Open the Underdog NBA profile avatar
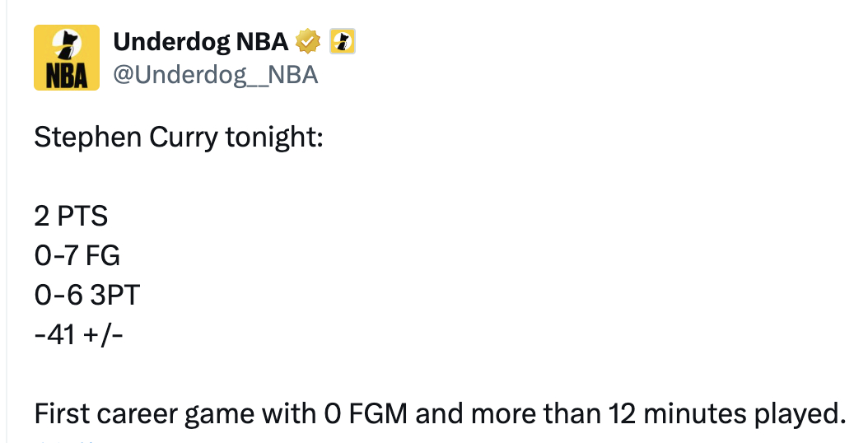Viewport: 868px width, 443px height. [67, 58]
